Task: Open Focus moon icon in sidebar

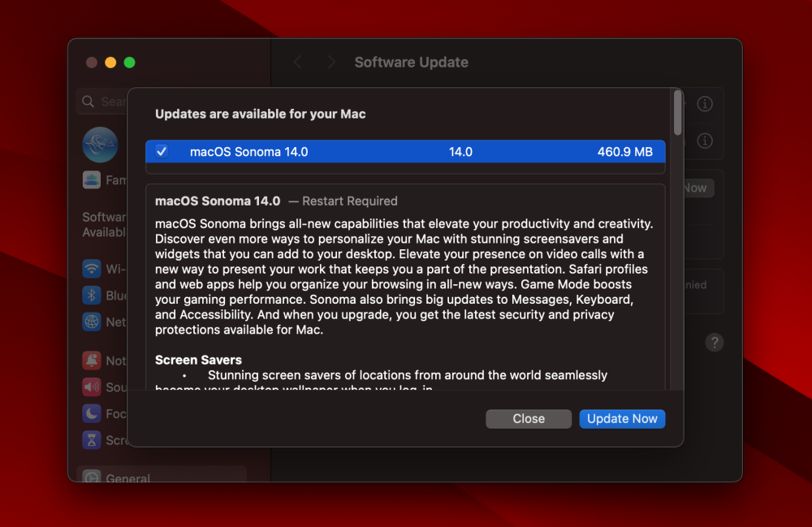Action: (x=92, y=413)
